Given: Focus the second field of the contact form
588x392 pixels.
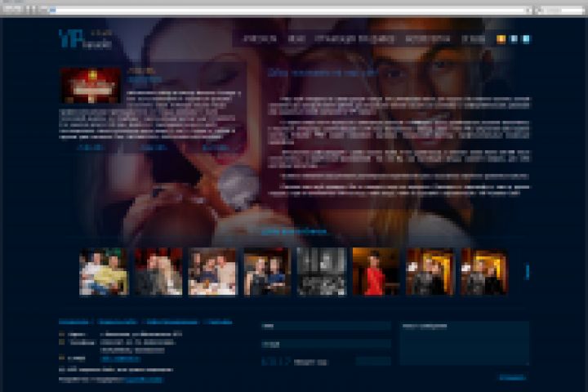Looking at the screenshot, I should (326, 344).
